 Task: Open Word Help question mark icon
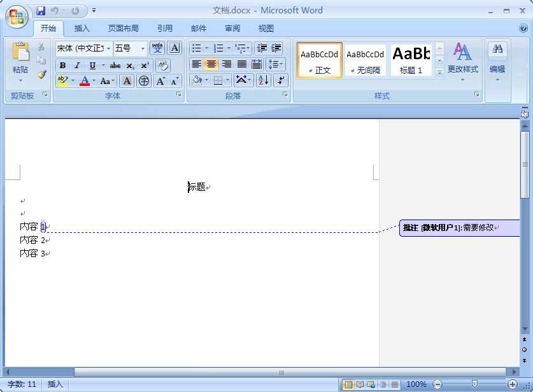523,28
